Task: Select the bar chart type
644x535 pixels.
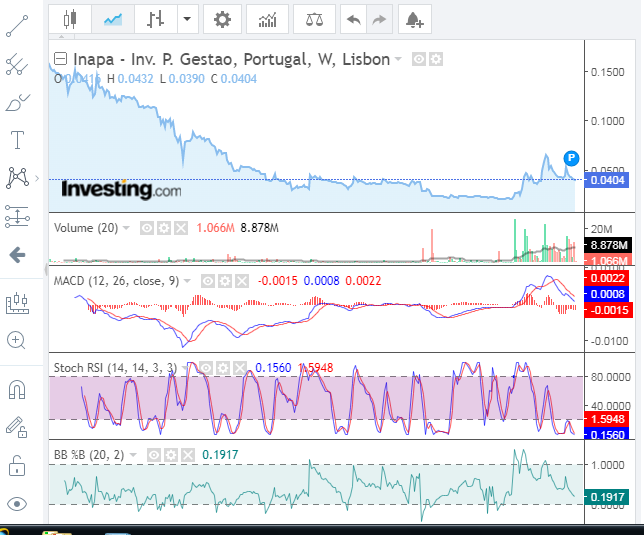Action: pos(156,19)
